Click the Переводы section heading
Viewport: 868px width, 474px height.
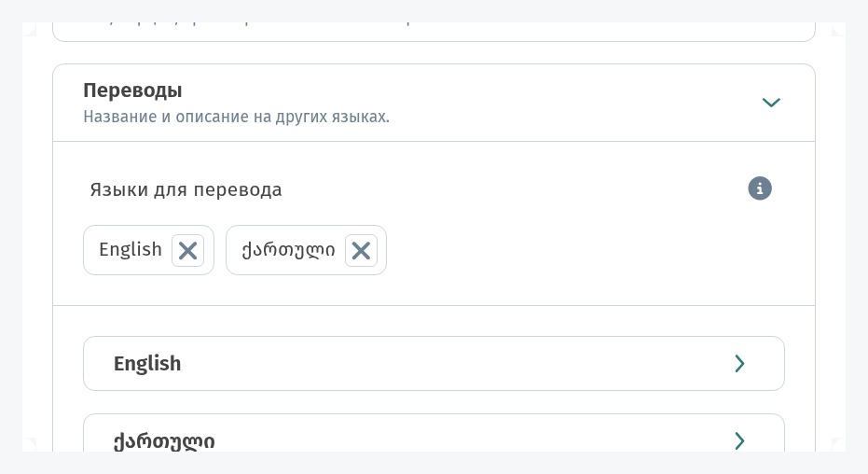[x=132, y=91]
